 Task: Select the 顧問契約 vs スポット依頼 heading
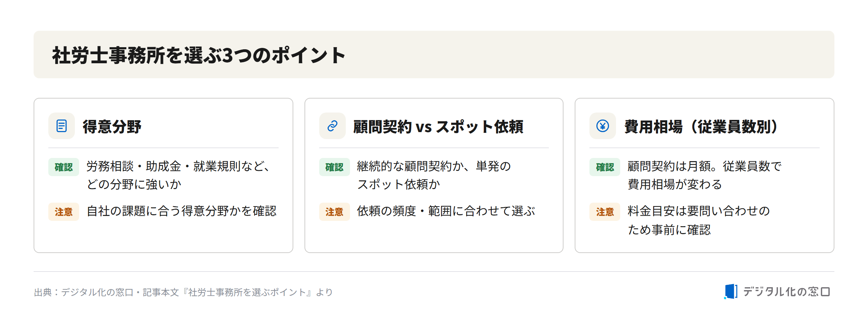(x=438, y=127)
